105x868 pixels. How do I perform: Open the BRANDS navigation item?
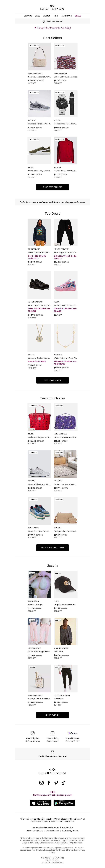(28, 16)
